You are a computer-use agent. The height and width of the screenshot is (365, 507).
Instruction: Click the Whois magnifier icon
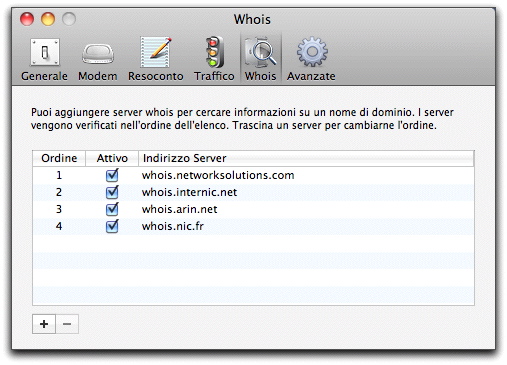click(x=261, y=52)
